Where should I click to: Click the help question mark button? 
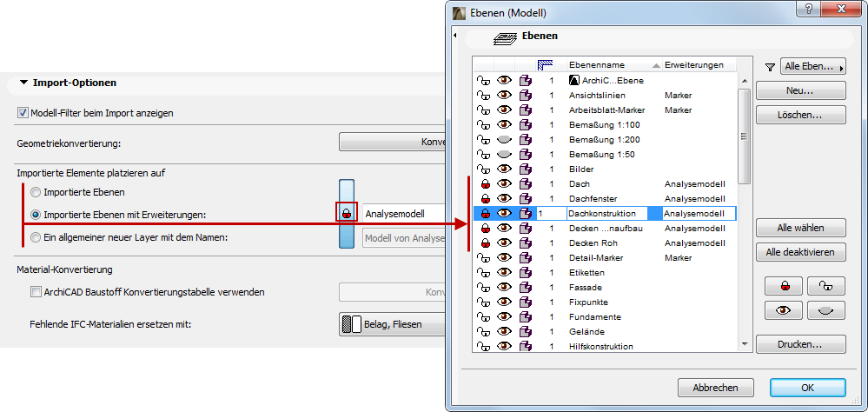click(809, 9)
